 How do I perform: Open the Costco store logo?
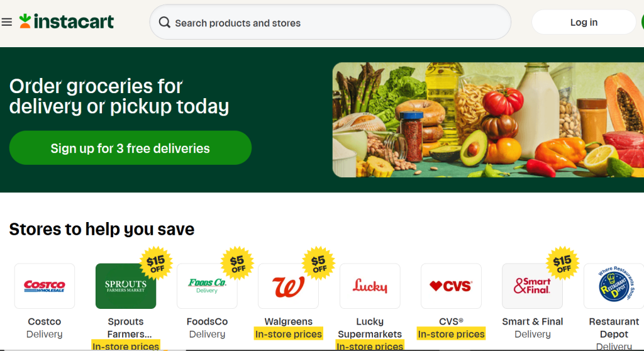coord(45,286)
